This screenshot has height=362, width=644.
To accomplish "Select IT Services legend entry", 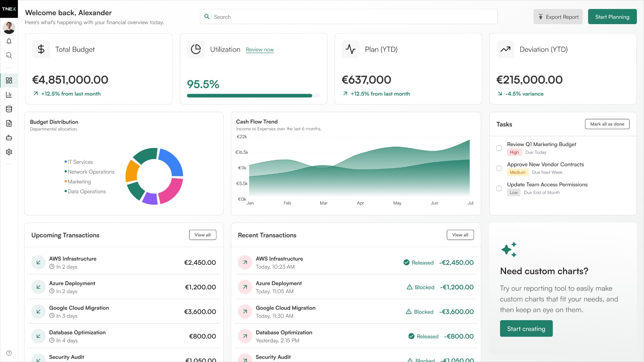I will [79, 162].
